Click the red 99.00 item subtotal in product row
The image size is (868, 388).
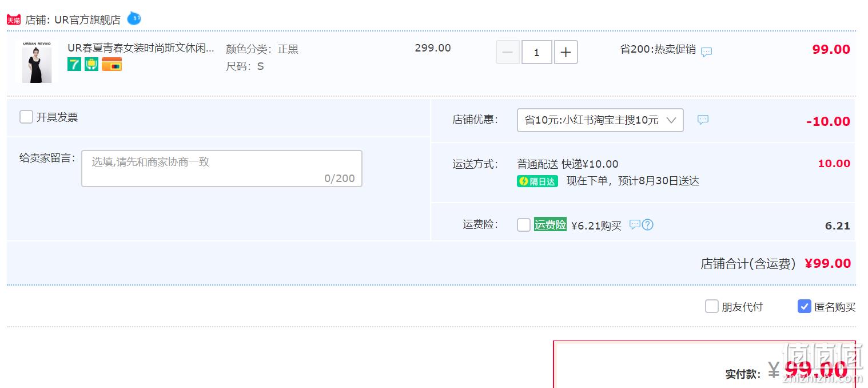point(831,49)
